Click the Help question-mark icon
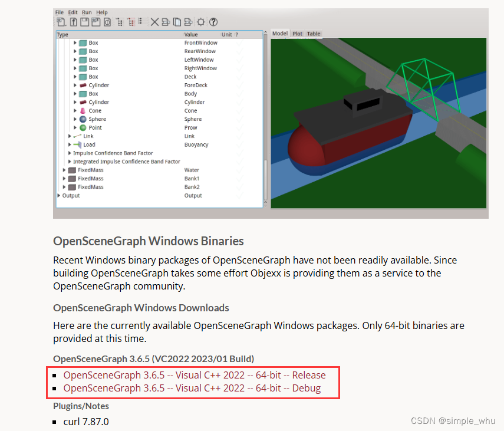 tap(213, 21)
